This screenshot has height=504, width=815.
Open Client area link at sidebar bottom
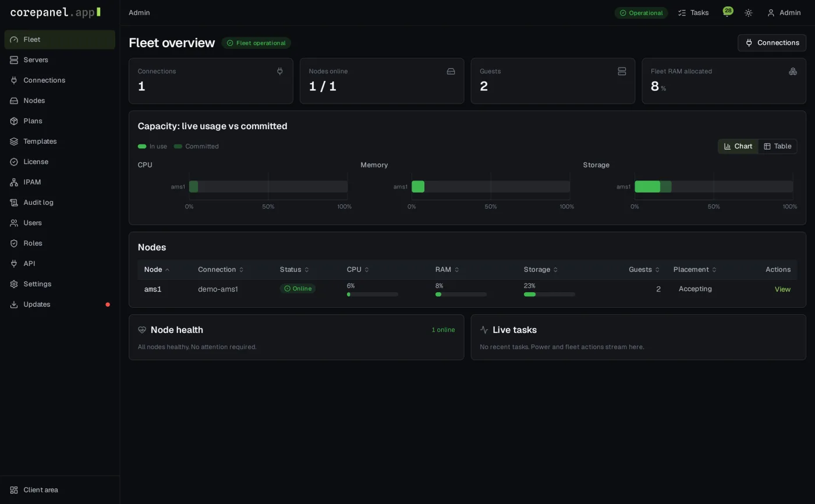(x=59, y=490)
